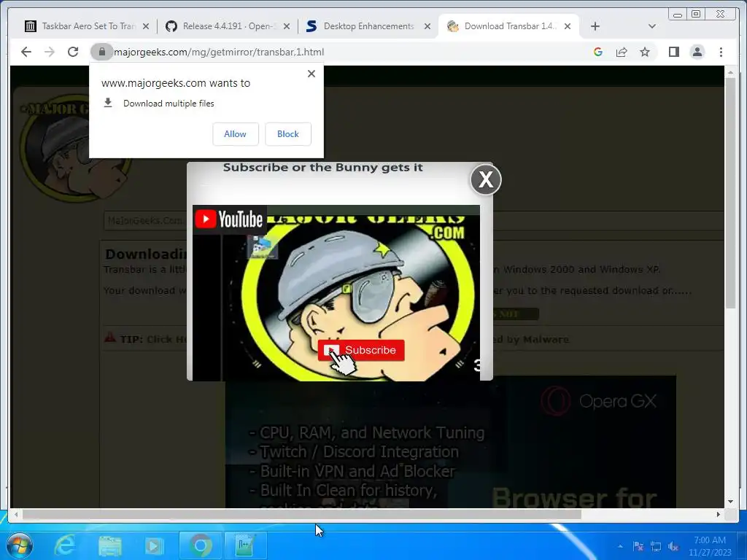747x560 pixels.
Task: Expand the tab search dropdown
Action: tap(652, 26)
